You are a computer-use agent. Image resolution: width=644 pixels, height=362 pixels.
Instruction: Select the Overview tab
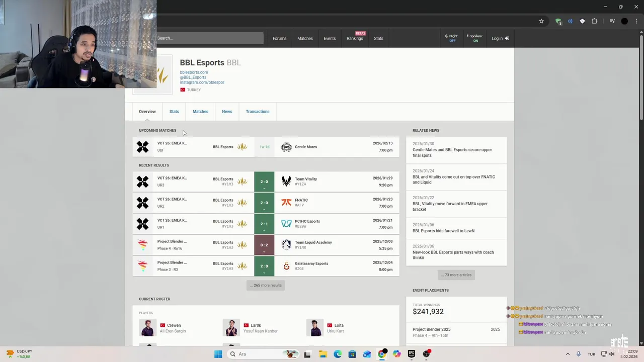pos(147,112)
